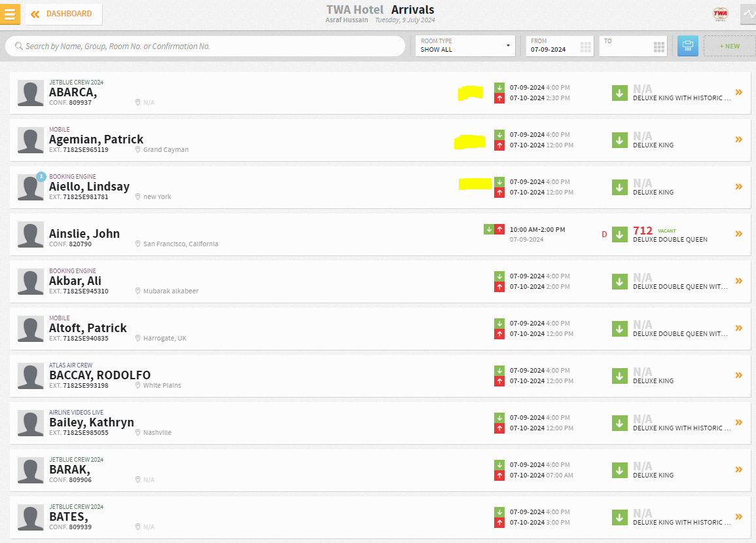
Task: Open the hamburger menu
Action: (10, 14)
